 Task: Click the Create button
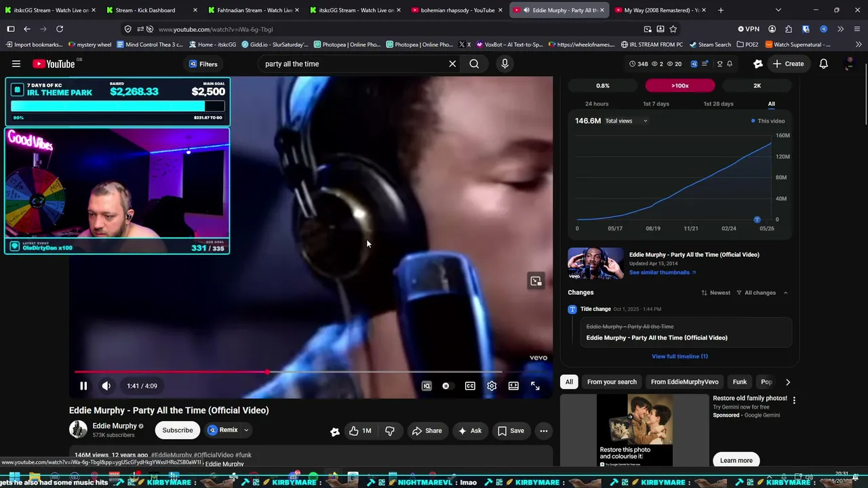click(x=788, y=64)
